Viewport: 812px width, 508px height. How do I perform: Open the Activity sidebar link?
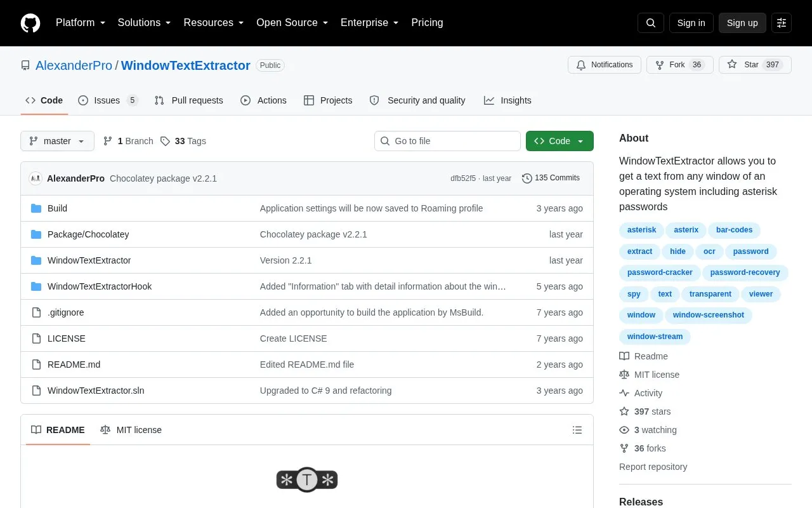(x=641, y=393)
